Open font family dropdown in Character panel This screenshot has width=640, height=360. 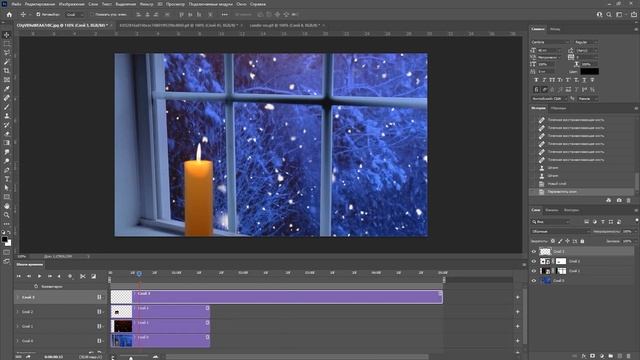pos(550,42)
